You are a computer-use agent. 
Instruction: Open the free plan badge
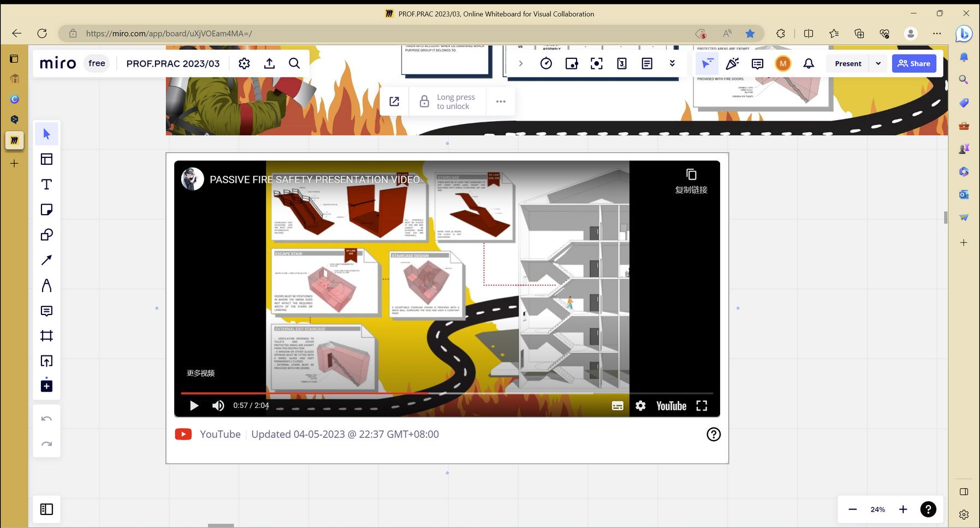97,63
